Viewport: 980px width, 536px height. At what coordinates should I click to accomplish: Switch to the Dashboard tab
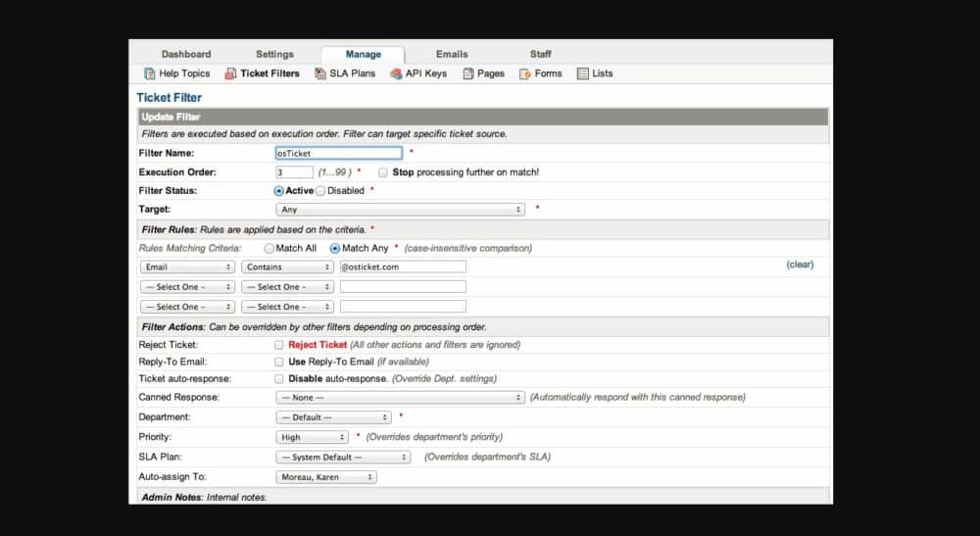[186, 54]
